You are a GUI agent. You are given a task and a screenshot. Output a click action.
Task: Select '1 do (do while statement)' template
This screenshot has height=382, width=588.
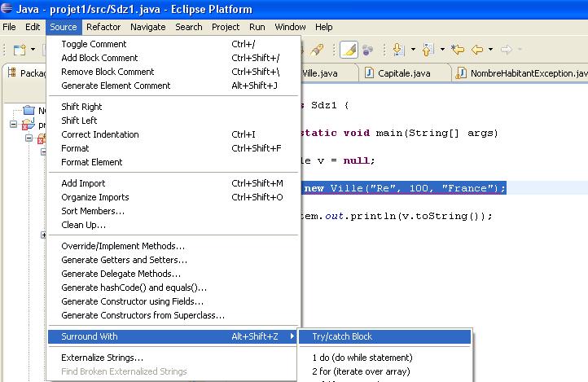click(384, 358)
